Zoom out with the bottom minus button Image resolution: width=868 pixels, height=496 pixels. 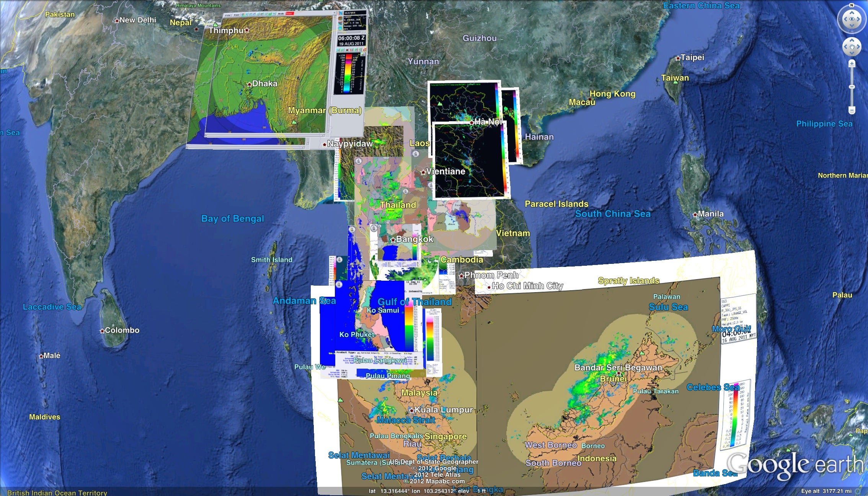pyautogui.click(x=852, y=111)
